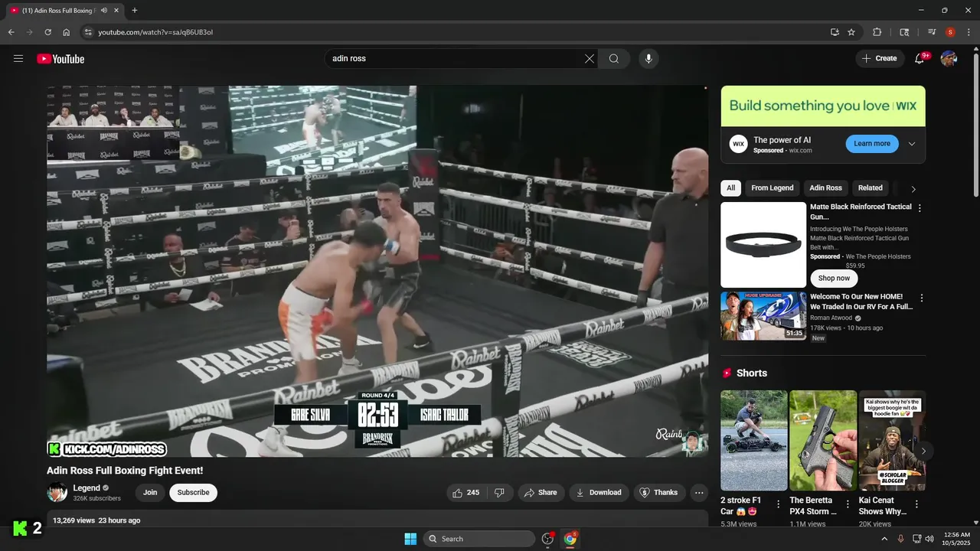The height and width of the screenshot is (551, 980).
Task: Select the From Legend chip
Action: click(773, 188)
